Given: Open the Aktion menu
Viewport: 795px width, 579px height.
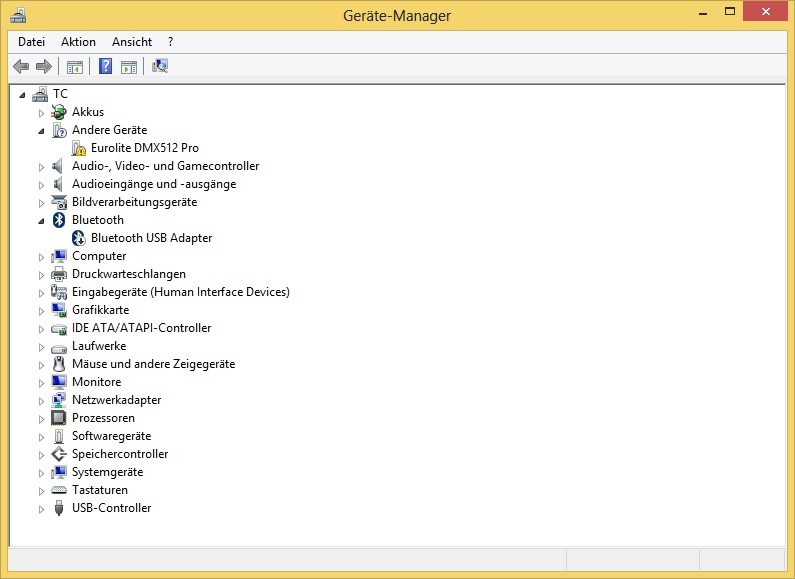Looking at the screenshot, I should [78, 42].
